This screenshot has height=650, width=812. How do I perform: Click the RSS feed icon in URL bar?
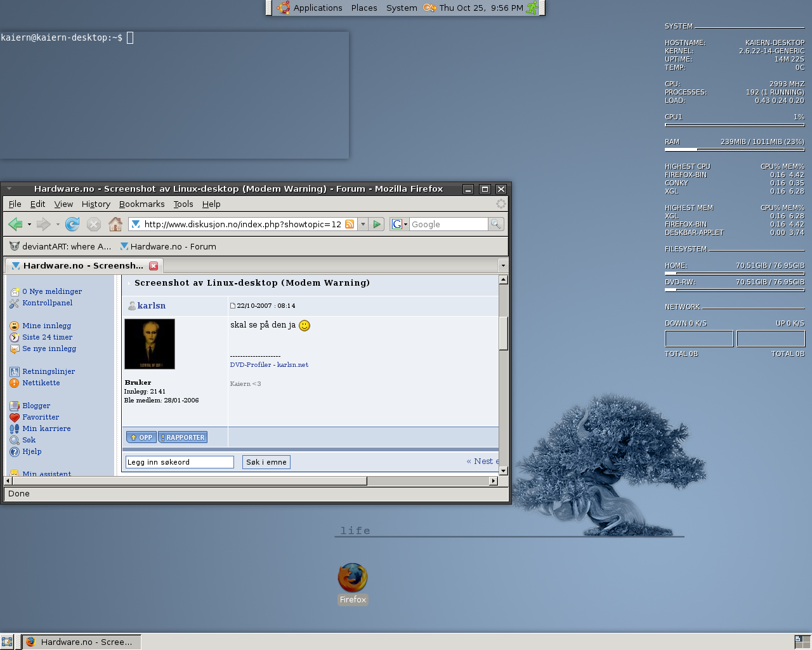point(350,224)
